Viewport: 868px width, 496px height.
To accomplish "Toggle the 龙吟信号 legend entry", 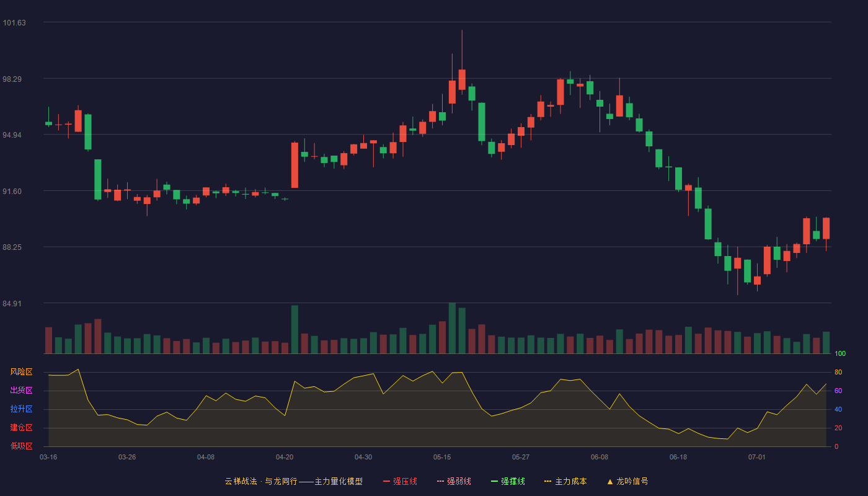I will point(627,481).
